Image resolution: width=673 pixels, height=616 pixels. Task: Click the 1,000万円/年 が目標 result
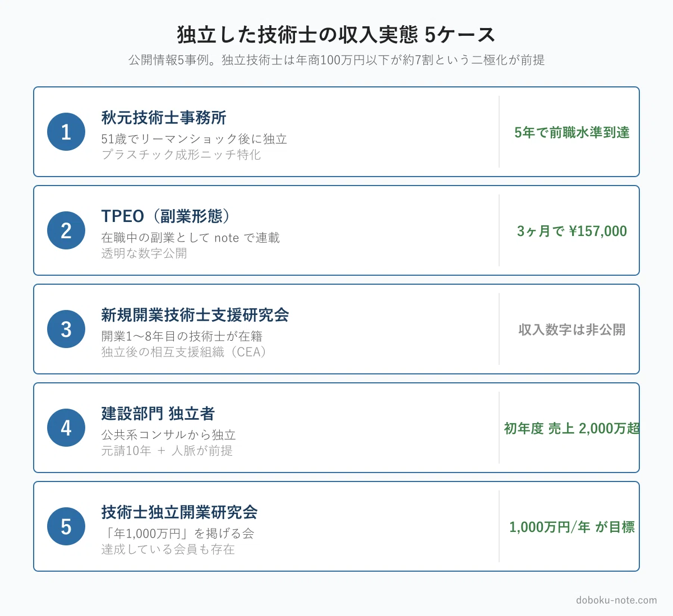[x=572, y=527]
